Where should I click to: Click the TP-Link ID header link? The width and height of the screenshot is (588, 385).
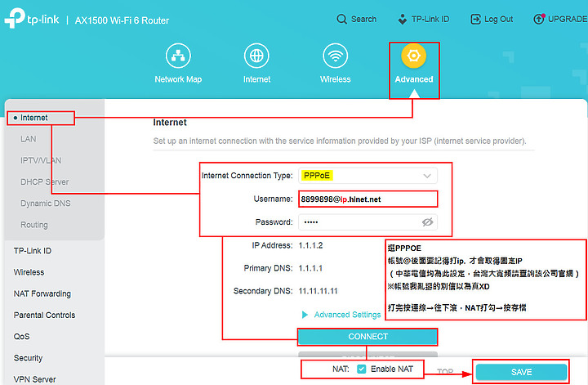[430, 19]
